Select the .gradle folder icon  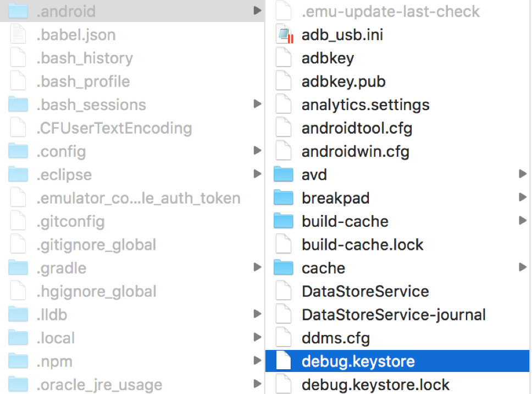pos(18,267)
